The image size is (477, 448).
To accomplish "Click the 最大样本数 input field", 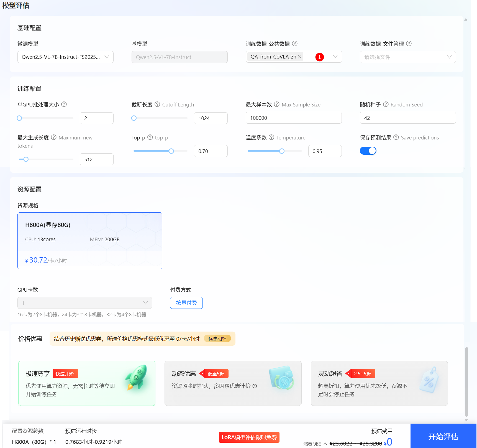I will (294, 118).
